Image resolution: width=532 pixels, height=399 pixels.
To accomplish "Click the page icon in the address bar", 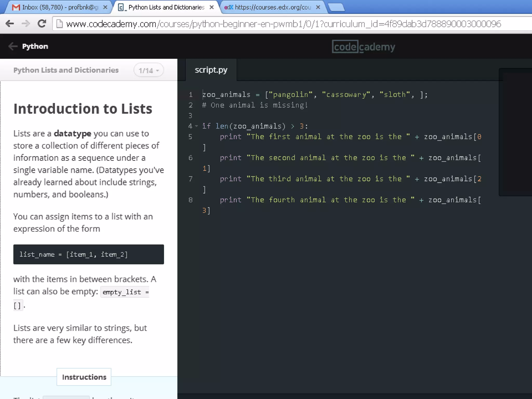I will pyautogui.click(x=59, y=24).
